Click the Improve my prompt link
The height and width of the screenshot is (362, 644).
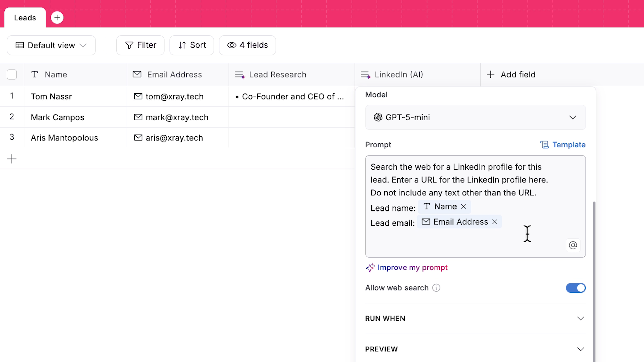pos(413,267)
